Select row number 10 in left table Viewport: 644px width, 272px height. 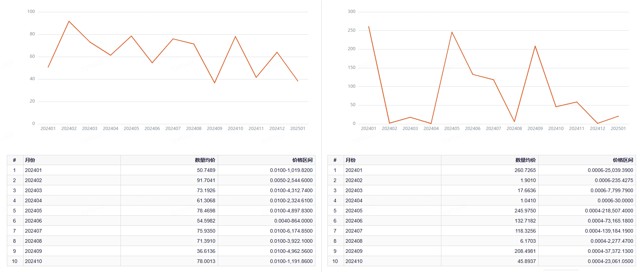pos(14,261)
